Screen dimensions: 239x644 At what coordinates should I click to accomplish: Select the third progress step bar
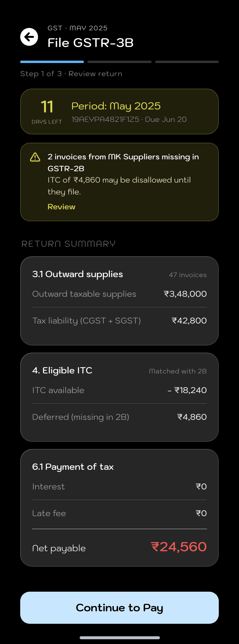coord(187,62)
